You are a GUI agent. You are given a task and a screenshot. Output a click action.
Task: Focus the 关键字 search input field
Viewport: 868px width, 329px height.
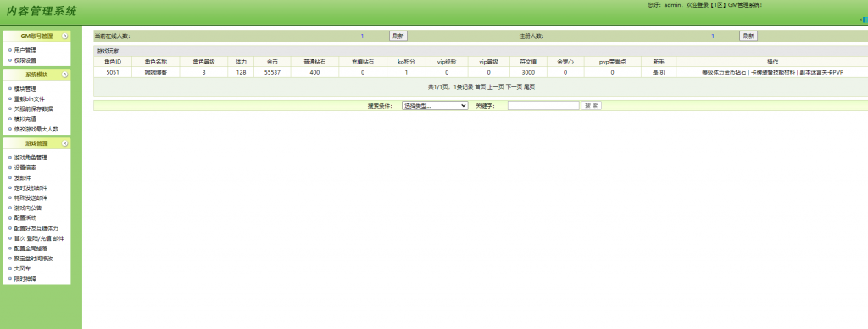tap(543, 106)
